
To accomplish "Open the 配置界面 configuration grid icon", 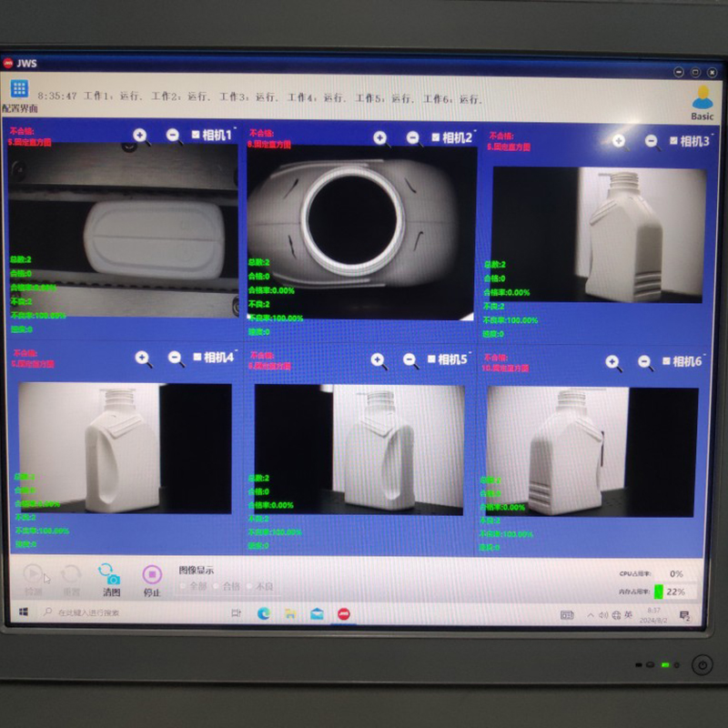I will click(19, 88).
